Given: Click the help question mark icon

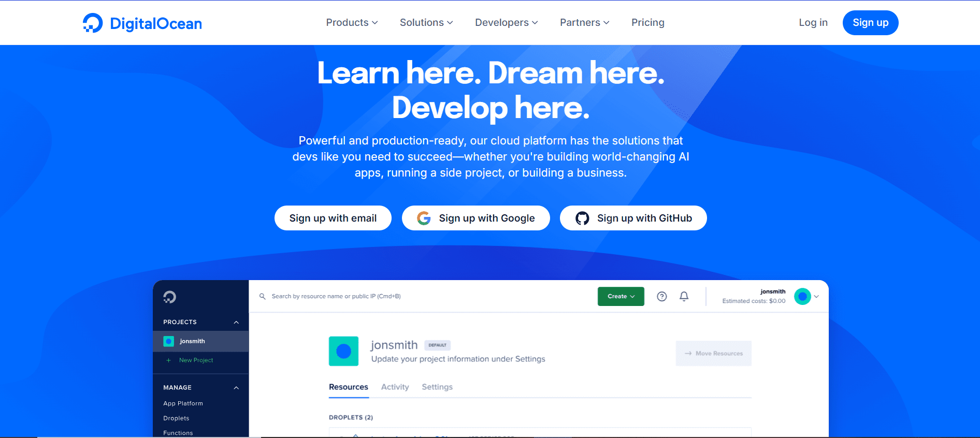Looking at the screenshot, I should 661,296.
